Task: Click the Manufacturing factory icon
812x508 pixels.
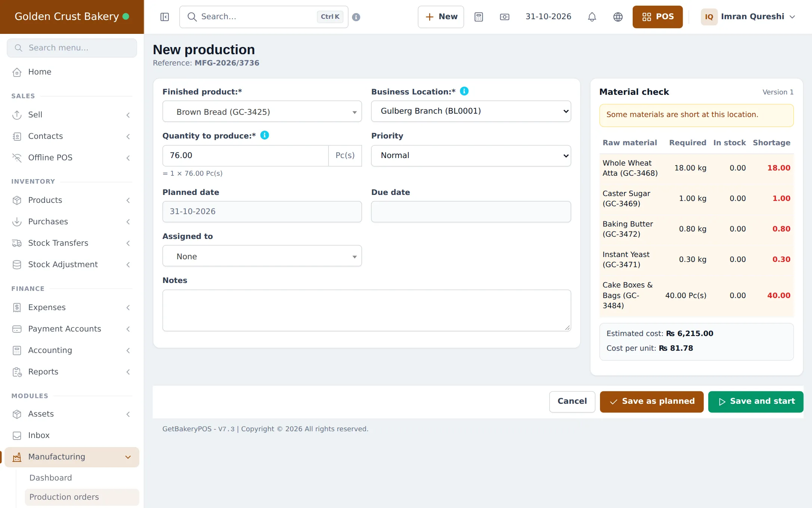Action: [17, 457]
